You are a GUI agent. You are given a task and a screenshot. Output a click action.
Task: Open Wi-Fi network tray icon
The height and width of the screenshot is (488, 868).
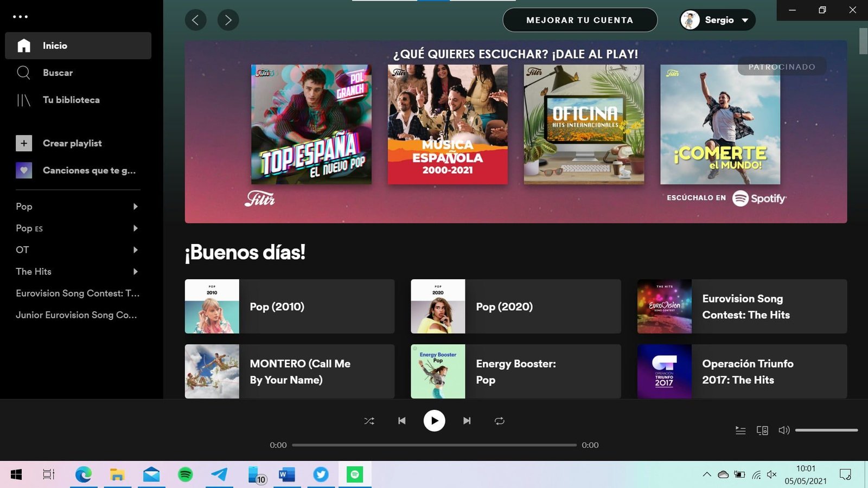tap(756, 475)
